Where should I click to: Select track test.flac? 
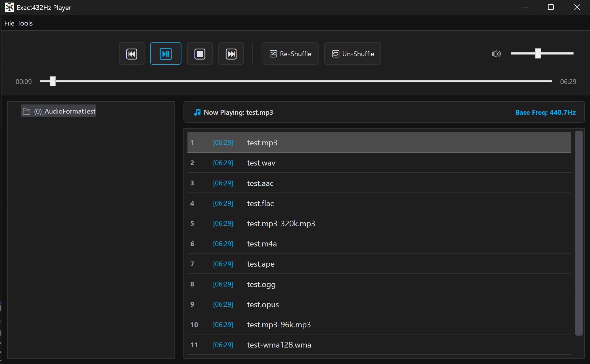pyautogui.click(x=379, y=203)
